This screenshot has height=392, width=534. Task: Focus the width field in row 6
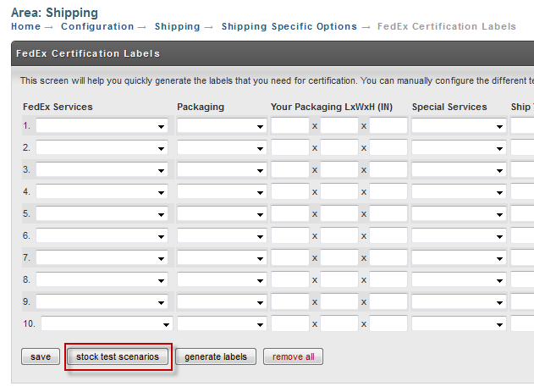(x=339, y=235)
